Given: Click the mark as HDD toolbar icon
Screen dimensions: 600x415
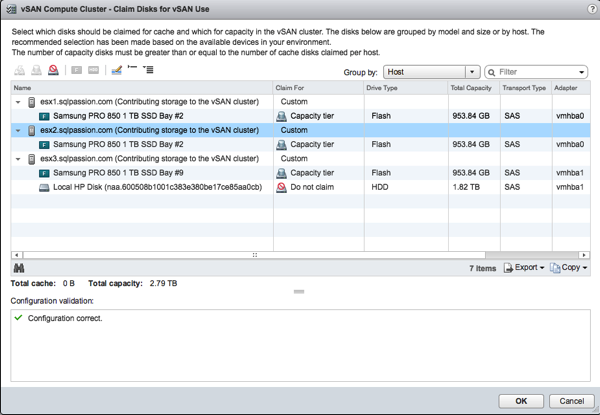Looking at the screenshot, I should click(94, 71).
